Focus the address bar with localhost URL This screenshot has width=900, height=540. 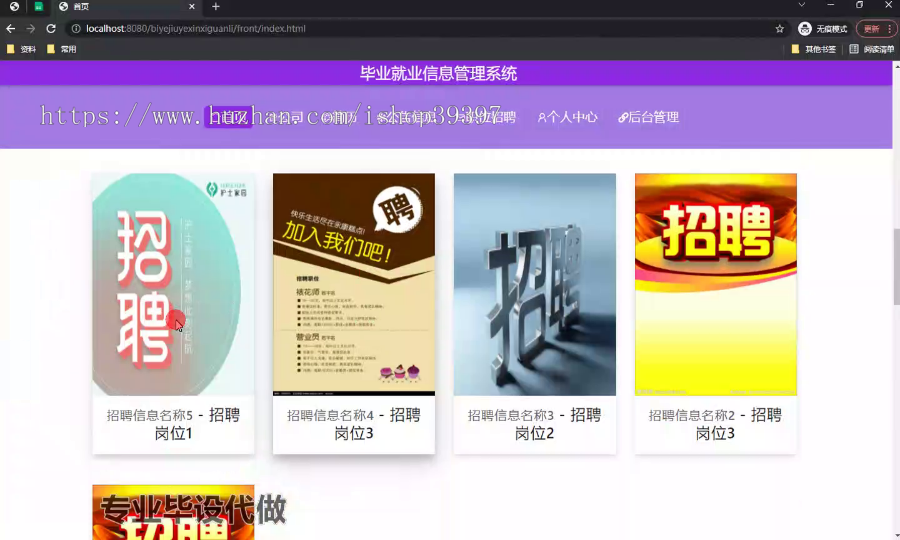[425, 29]
